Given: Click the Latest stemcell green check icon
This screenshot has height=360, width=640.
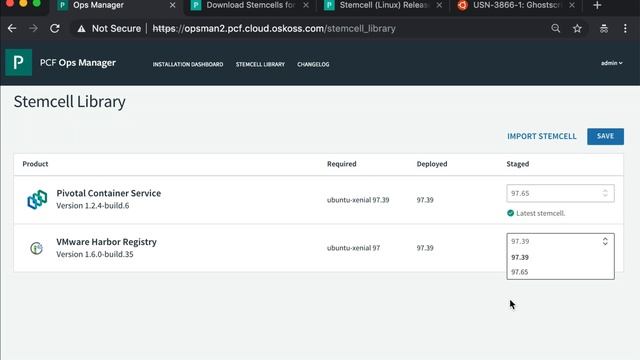Looking at the screenshot, I should [x=510, y=213].
